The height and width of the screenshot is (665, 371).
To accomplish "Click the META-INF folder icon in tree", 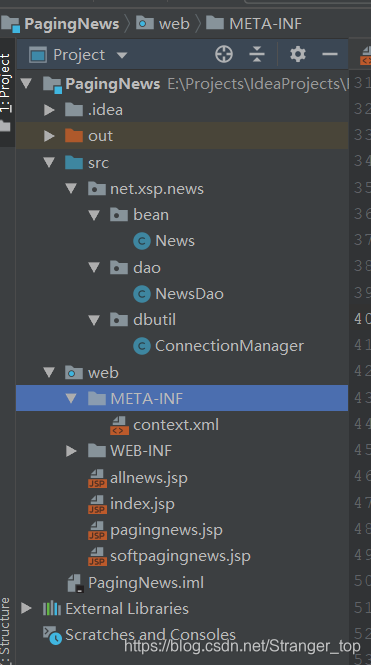I will tap(97, 398).
